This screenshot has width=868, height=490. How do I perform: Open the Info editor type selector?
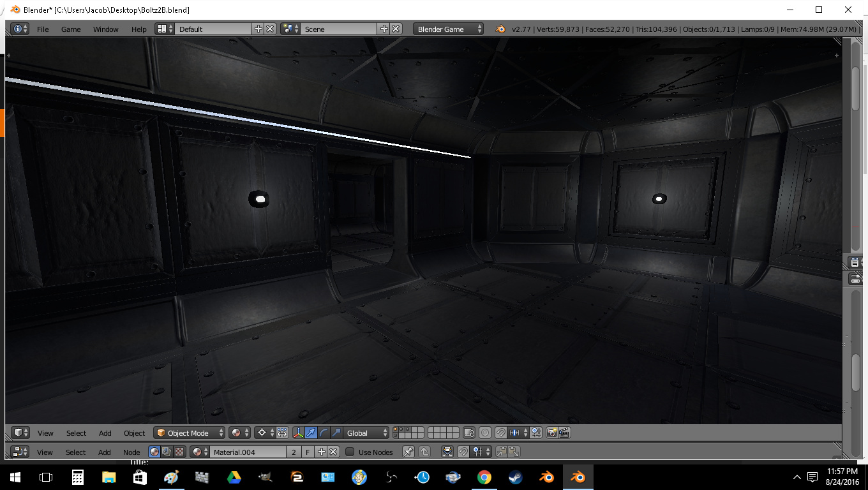point(19,29)
